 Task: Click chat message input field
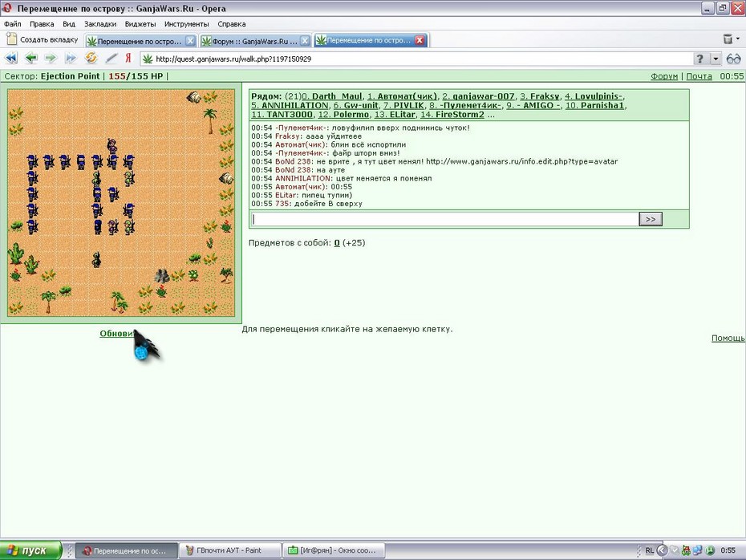444,219
